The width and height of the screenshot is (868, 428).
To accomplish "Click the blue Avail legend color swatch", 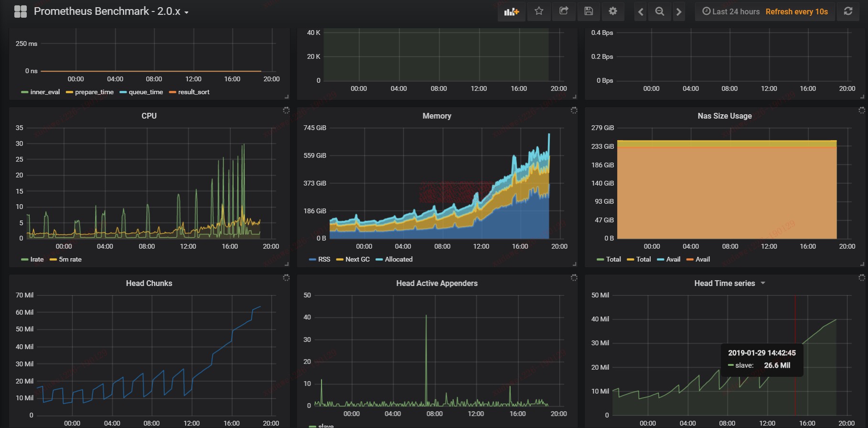I will pyautogui.click(x=661, y=260).
